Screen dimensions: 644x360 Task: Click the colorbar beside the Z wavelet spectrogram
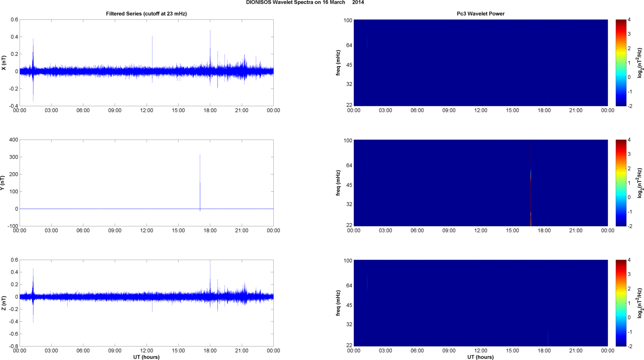pyautogui.click(x=620, y=303)
